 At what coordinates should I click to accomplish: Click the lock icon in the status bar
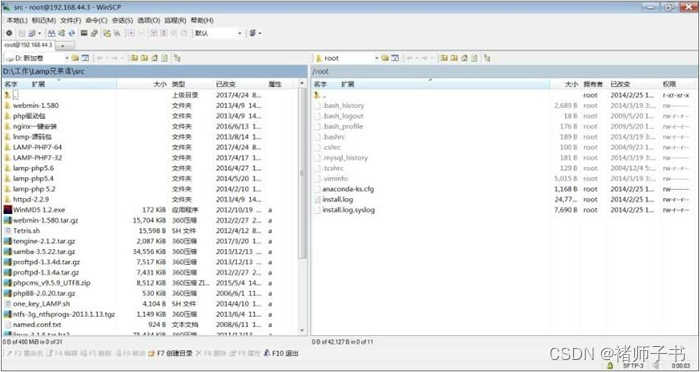click(x=610, y=366)
